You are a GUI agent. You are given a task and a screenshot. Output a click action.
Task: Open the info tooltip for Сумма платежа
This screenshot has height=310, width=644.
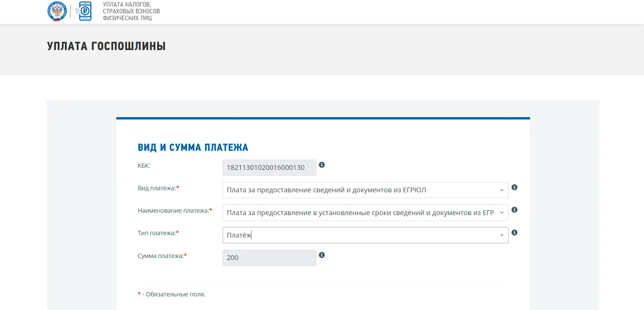322,255
